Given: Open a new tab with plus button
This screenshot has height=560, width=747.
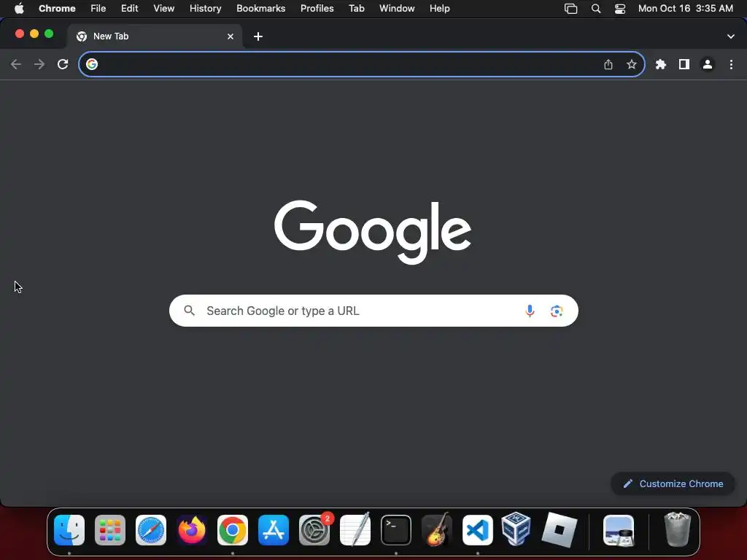Looking at the screenshot, I should (258, 36).
